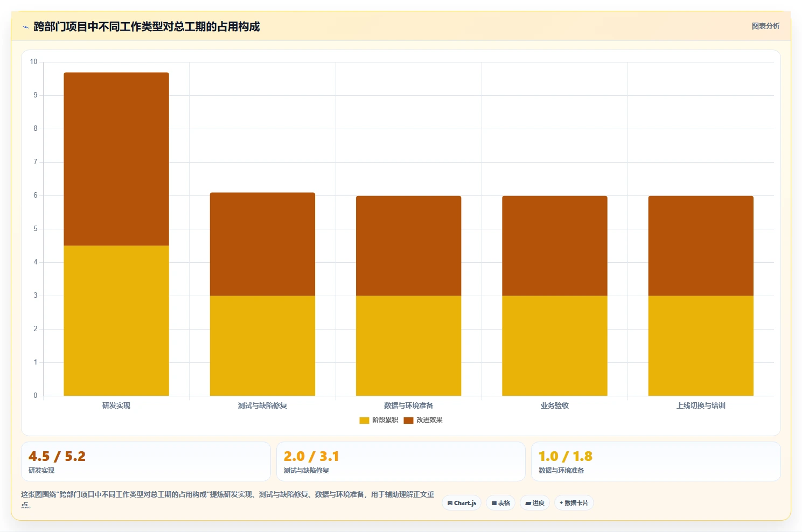Click the 数据与环境准备 x-axis label
This screenshot has width=802, height=532.
[408, 405]
